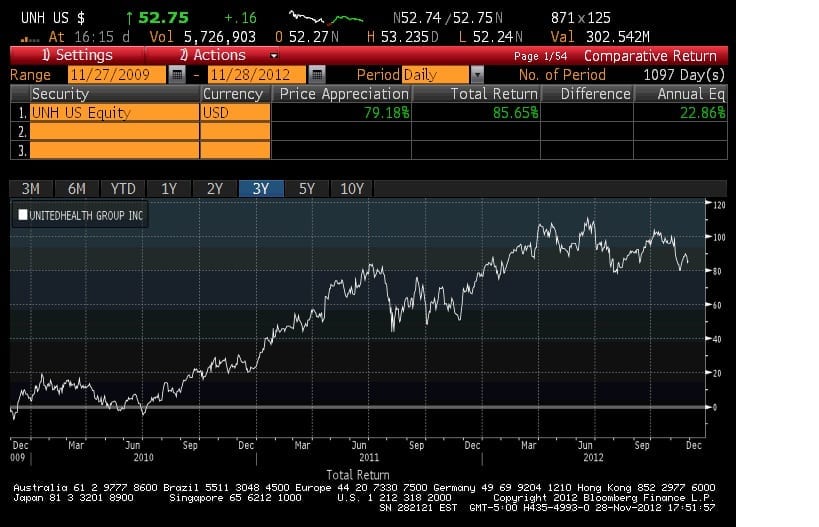Select the Period field showing Daily

point(434,75)
